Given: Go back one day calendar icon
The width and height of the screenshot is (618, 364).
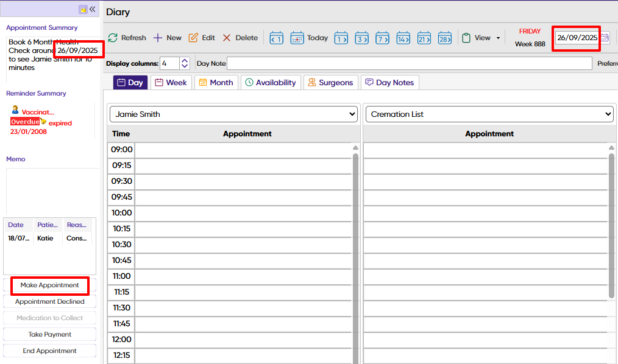Looking at the screenshot, I should (276, 38).
